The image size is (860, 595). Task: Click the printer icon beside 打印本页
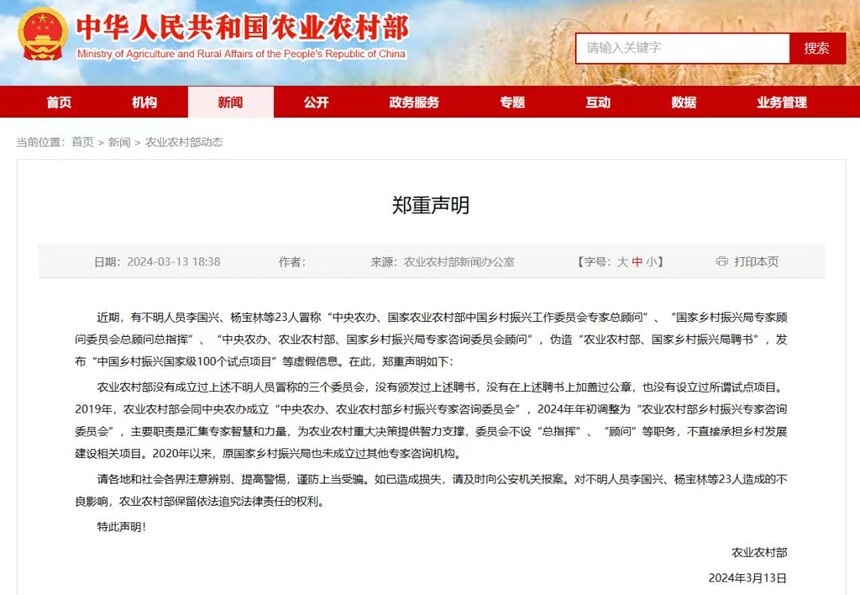pos(722,262)
